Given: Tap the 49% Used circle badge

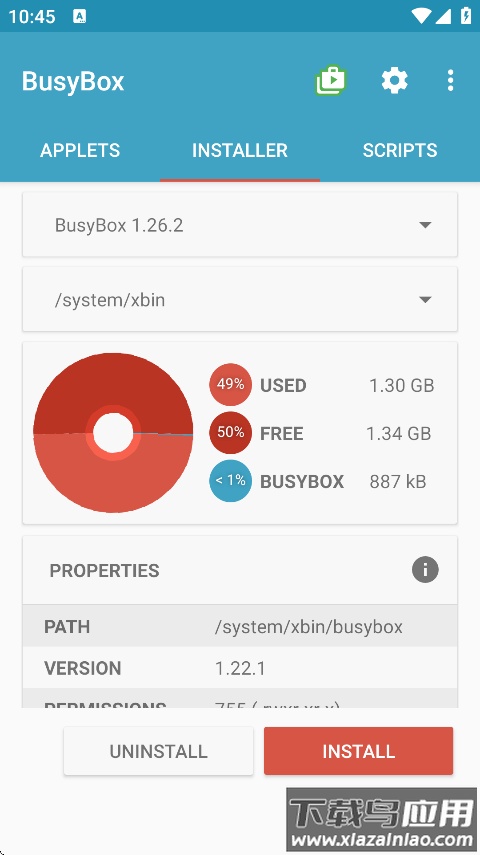Looking at the screenshot, I should coord(230,384).
